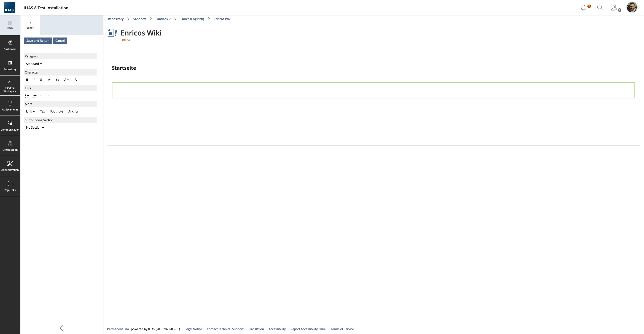The image size is (644, 334).
Task: Click the underline format icon
Action: click(x=41, y=80)
